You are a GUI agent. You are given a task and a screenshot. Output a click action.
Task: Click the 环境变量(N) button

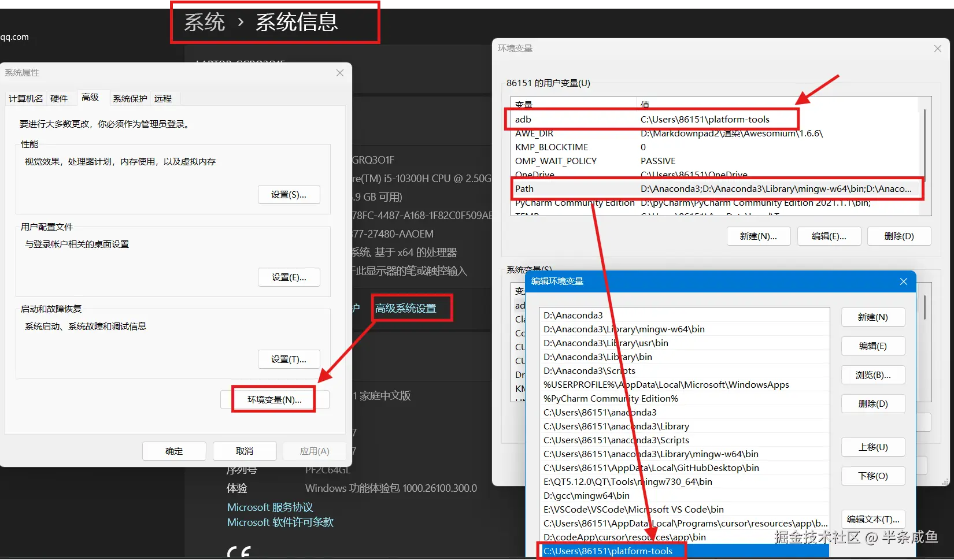(273, 399)
